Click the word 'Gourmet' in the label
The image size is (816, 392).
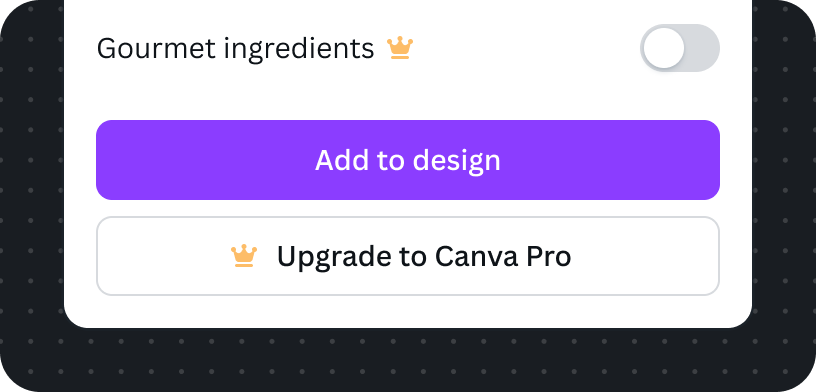tap(156, 49)
